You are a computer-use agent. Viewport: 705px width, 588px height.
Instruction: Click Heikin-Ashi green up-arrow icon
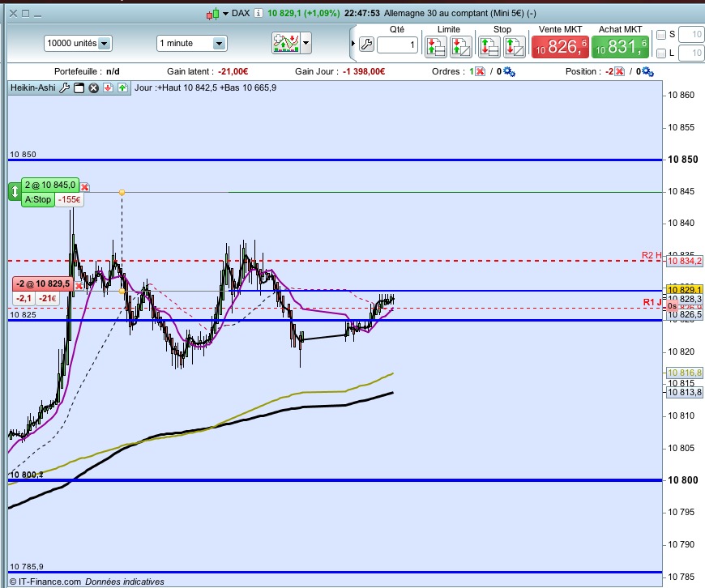click(122, 87)
